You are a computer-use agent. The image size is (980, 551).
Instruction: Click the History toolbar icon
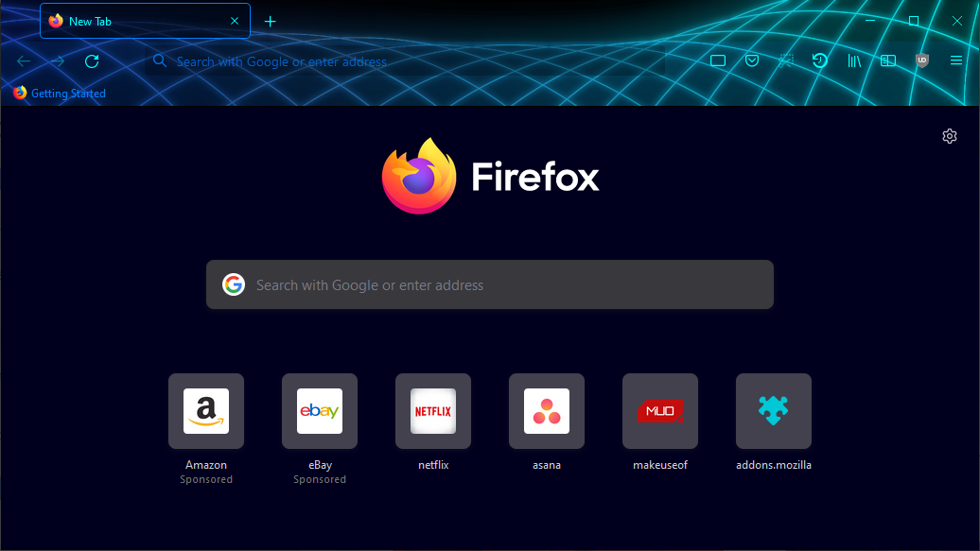tap(819, 60)
